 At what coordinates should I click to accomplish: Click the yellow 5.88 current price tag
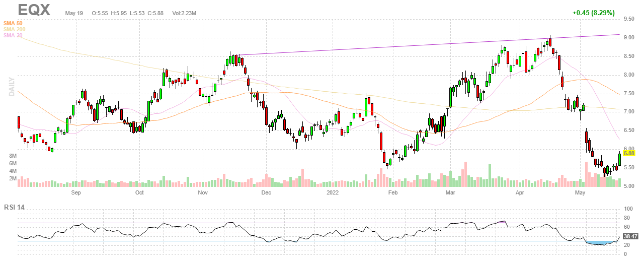click(x=628, y=153)
